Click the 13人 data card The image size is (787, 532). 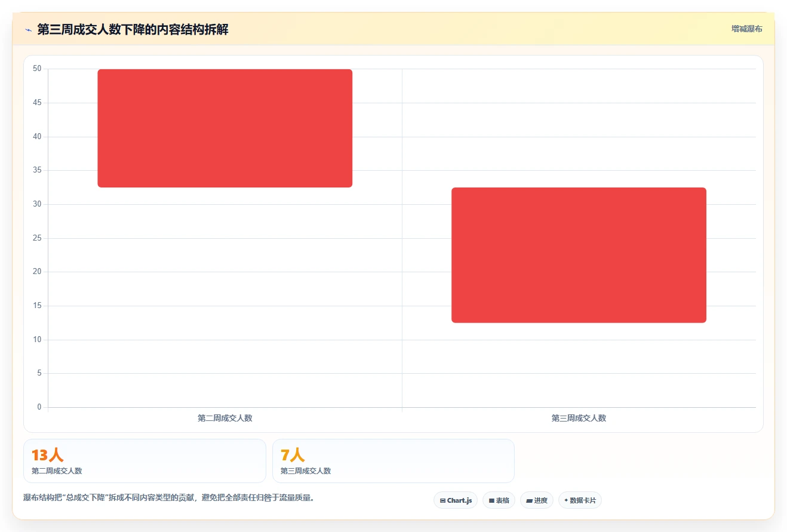(145, 461)
